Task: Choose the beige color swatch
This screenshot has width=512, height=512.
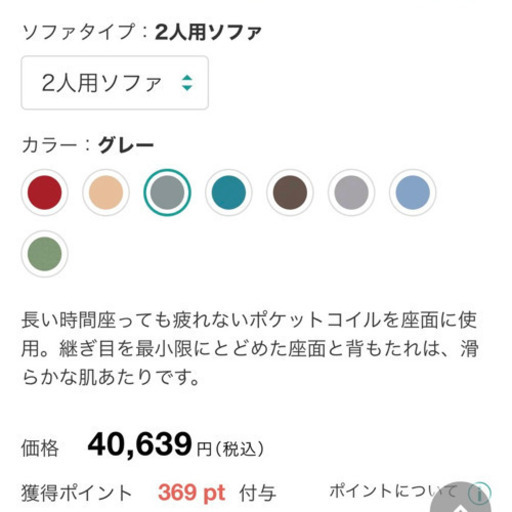Action: click(106, 192)
